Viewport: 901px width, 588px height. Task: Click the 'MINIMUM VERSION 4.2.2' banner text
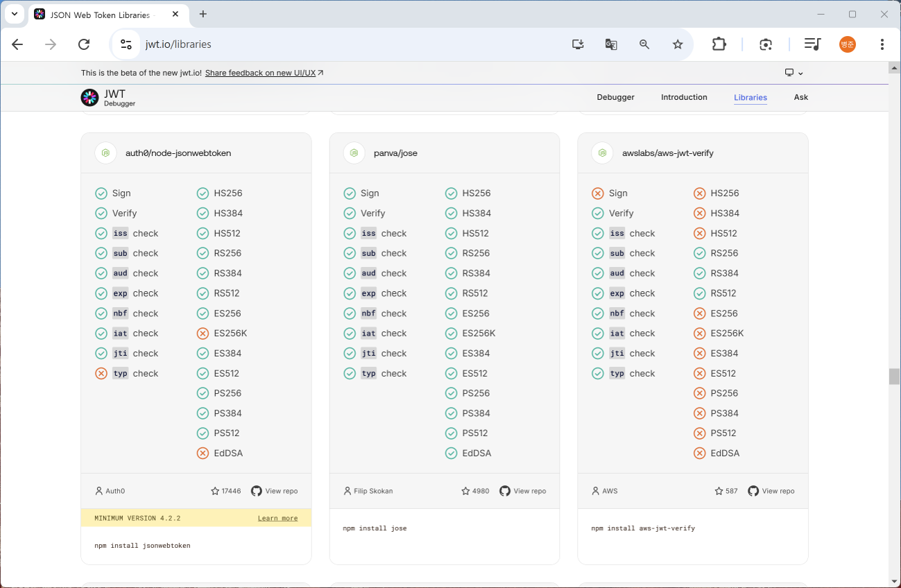(x=137, y=518)
